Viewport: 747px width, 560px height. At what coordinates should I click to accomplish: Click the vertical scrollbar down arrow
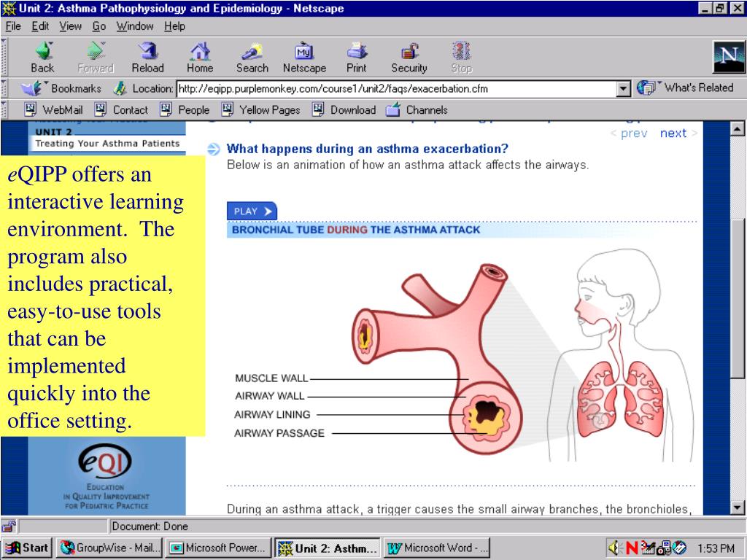[x=738, y=507]
